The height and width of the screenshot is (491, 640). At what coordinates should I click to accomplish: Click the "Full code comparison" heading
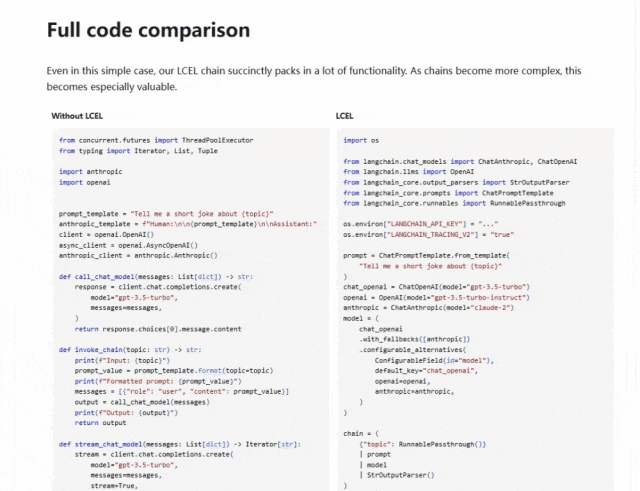pyautogui.click(x=148, y=30)
